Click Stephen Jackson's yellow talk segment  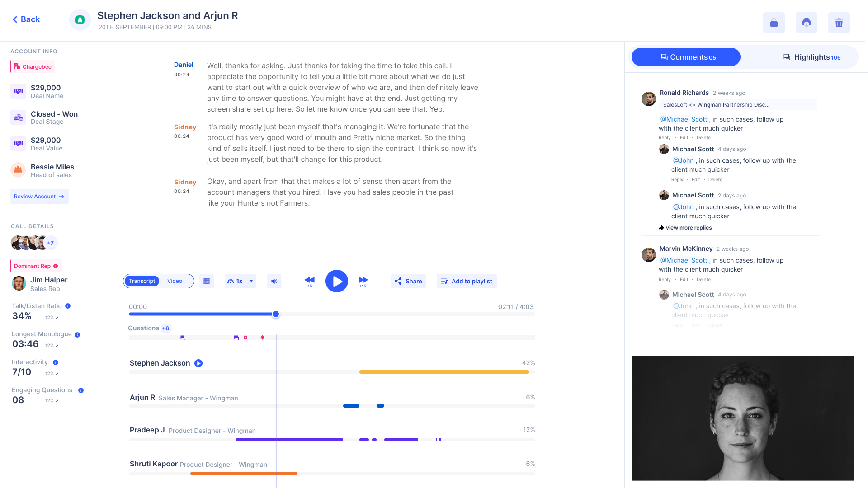click(x=444, y=372)
